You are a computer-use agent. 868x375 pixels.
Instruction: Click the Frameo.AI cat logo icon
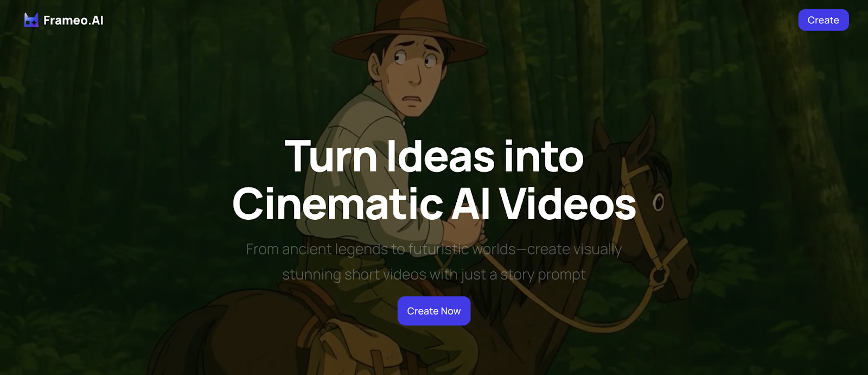coord(31,20)
